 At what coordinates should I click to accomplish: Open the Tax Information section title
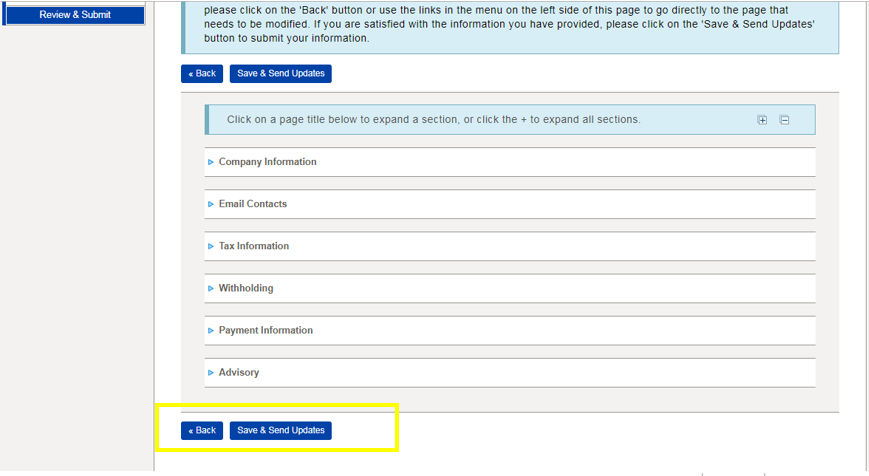tap(254, 246)
